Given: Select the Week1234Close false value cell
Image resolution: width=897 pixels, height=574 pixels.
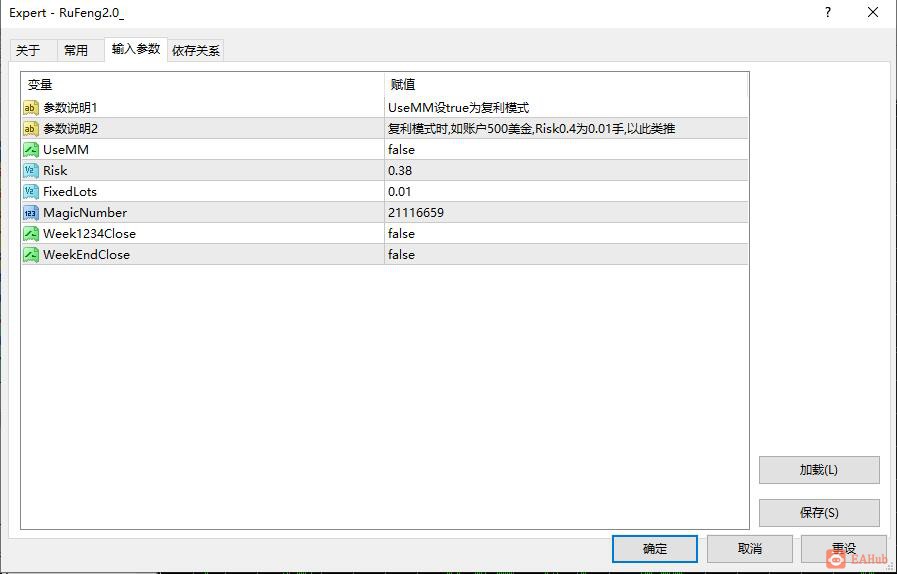Looking at the screenshot, I should [x=566, y=233].
